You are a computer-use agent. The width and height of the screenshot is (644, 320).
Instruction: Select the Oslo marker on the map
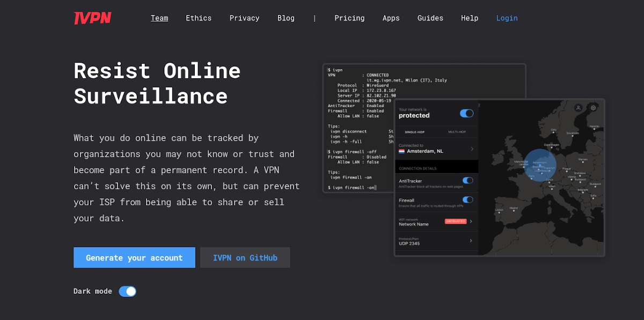pos(554,130)
